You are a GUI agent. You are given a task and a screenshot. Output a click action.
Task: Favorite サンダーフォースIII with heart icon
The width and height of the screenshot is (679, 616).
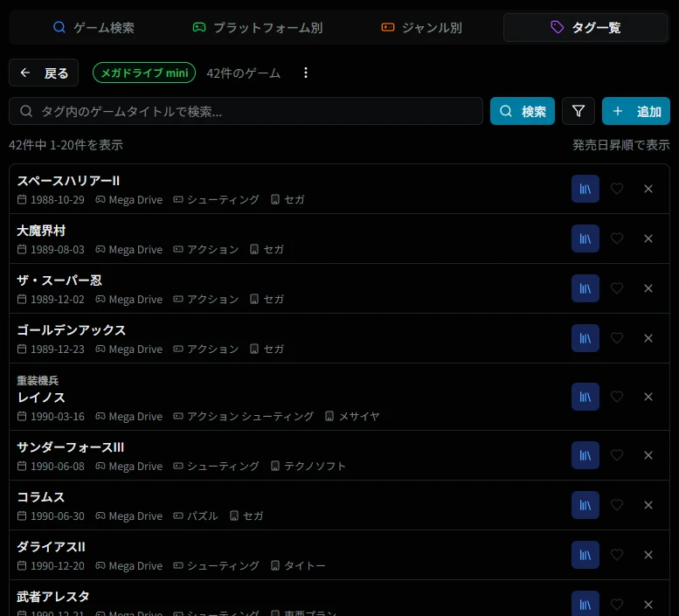pyautogui.click(x=617, y=455)
